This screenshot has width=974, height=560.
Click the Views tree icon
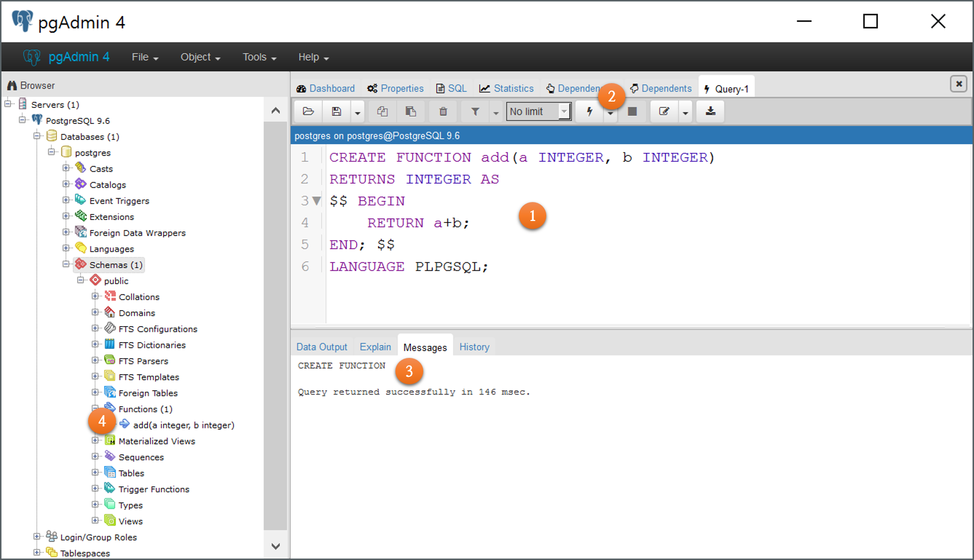110,521
